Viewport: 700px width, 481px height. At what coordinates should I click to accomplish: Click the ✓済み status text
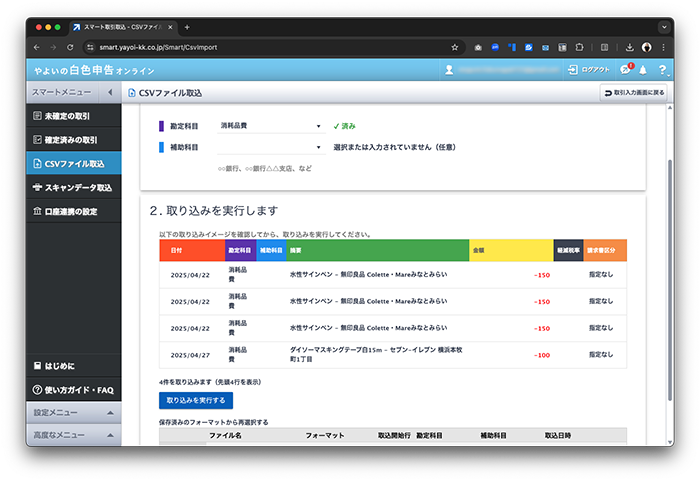pyautogui.click(x=344, y=126)
